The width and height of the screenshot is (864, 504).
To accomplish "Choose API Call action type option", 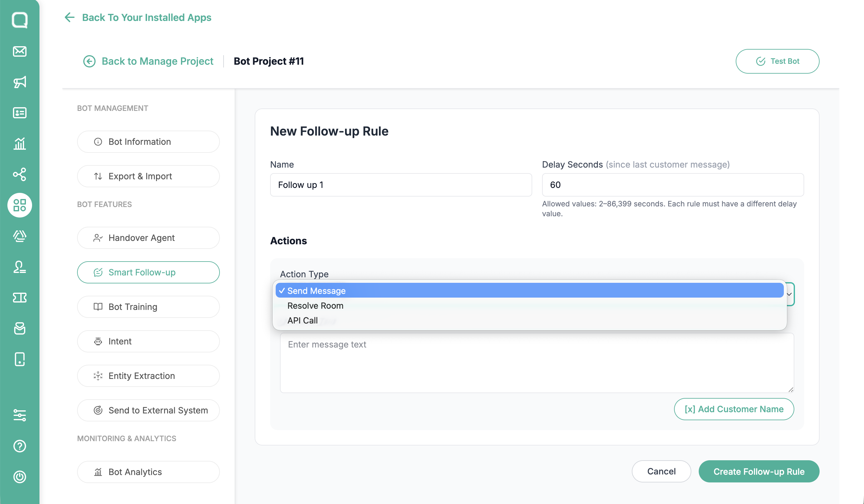I will click(529, 320).
